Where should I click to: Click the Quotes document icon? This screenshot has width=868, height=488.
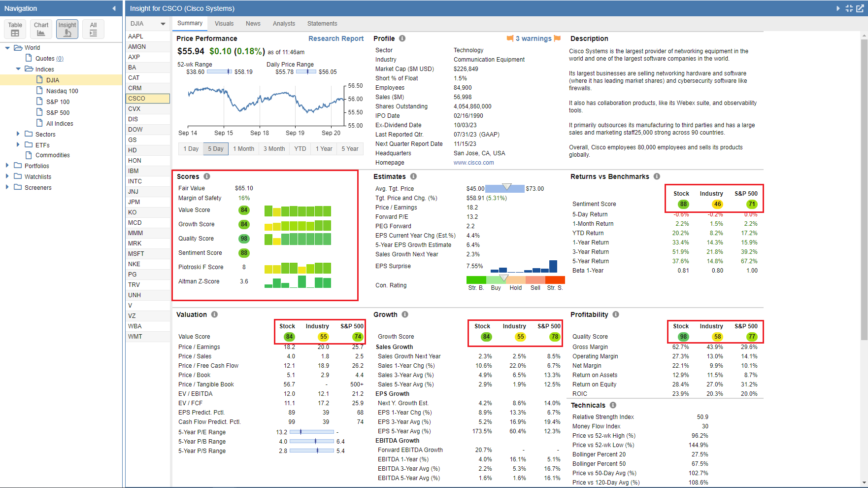coord(29,58)
